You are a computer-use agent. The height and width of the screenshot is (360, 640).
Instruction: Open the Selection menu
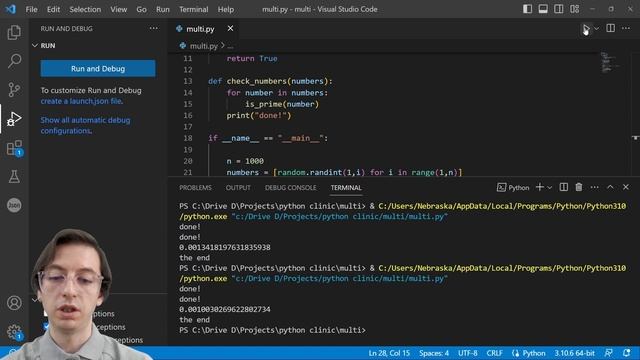tap(85, 9)
